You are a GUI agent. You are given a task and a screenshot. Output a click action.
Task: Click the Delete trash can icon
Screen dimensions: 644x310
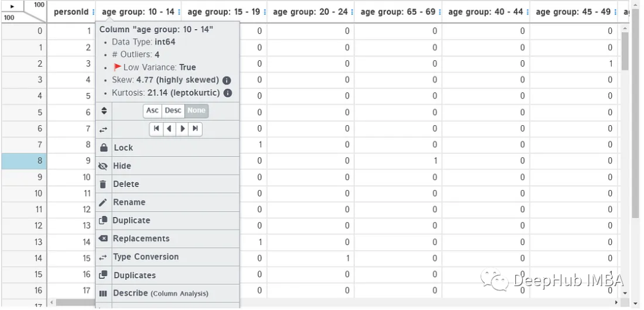click(104, 184)
